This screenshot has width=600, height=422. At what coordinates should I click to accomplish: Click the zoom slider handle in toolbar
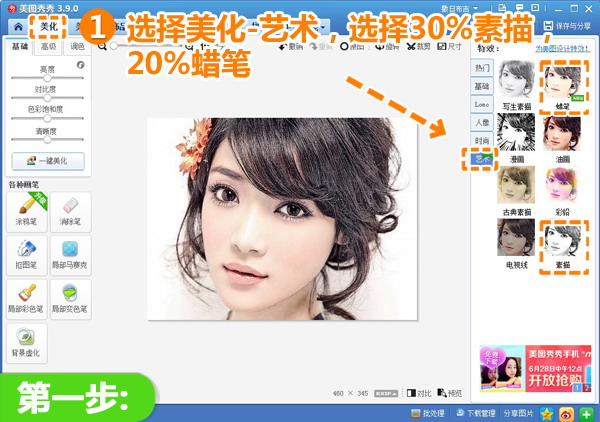114,46
